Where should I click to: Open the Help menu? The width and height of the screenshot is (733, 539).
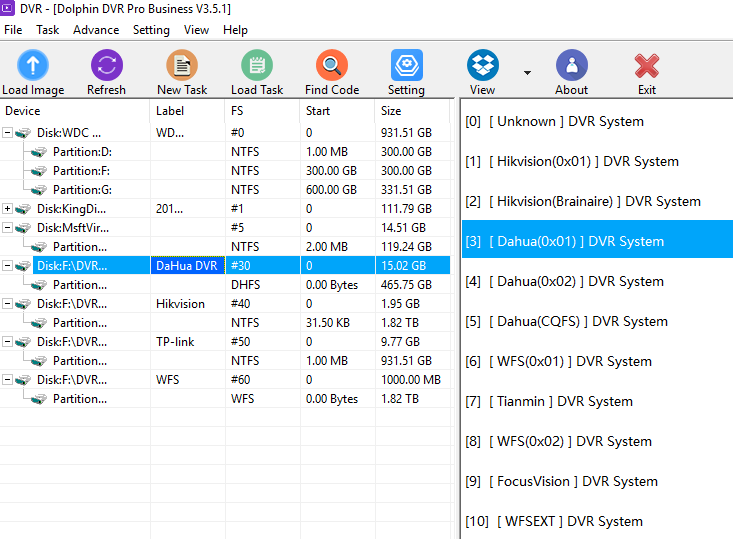pyautogui.click(x=235, y=30)
